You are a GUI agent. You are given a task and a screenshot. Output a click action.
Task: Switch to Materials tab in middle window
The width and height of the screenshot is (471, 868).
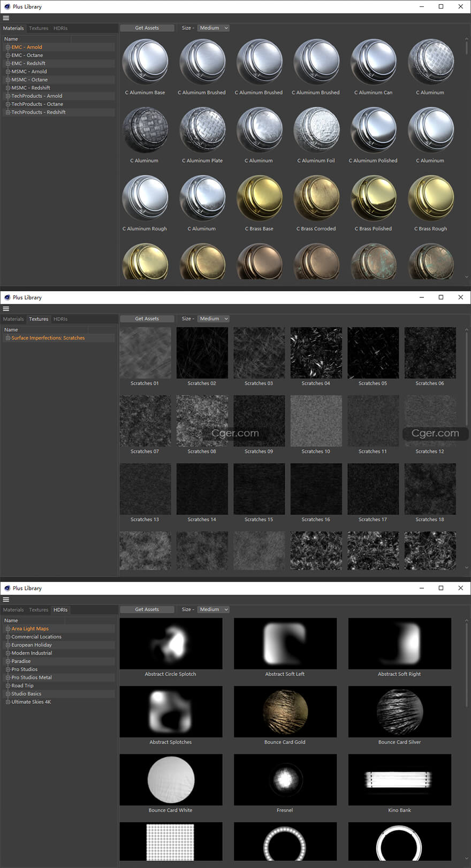[x=13, y=319]
